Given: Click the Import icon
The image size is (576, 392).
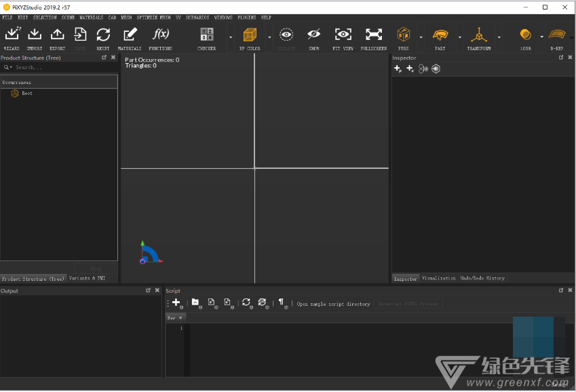Looking at the screenshot, I should tap(35, 37).
